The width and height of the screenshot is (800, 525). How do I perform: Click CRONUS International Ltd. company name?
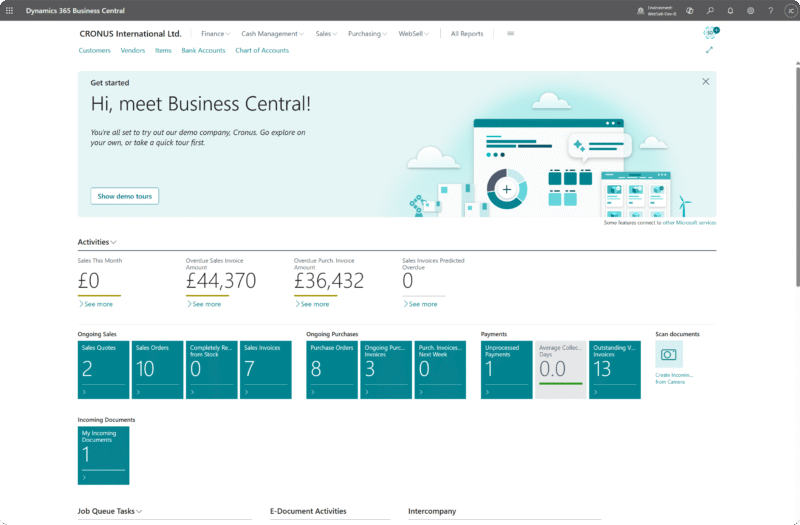click(x=130, y=34)
